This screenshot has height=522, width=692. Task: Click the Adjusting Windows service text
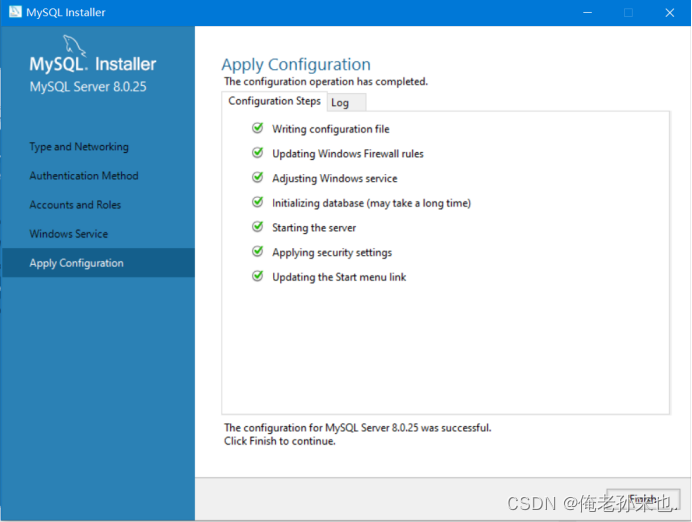point(335,178)
